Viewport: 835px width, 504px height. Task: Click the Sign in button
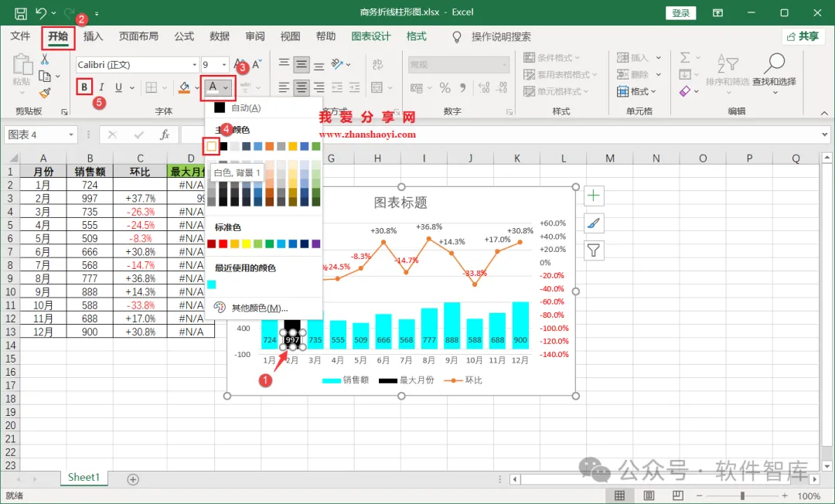680,13
